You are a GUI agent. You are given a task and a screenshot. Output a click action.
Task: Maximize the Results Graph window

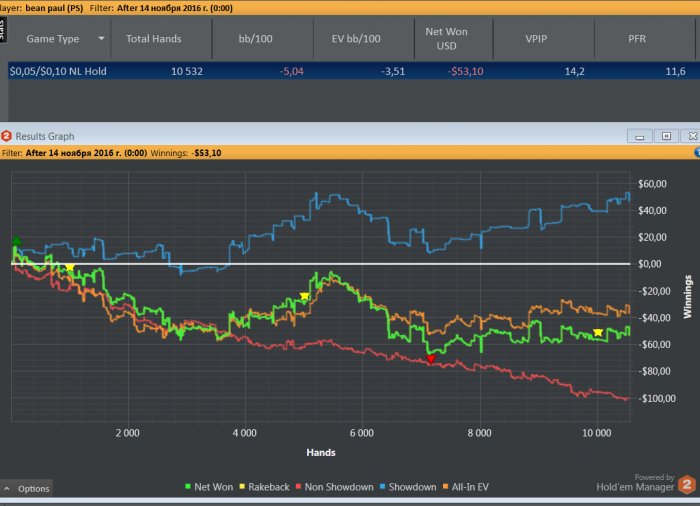pos(665,136)
